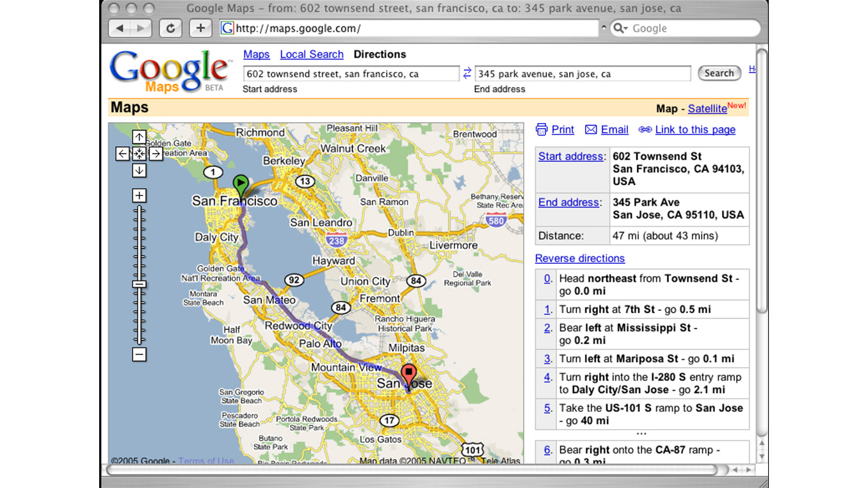Click the printer icon beside Print
Viewport: 868px width, 488px height.
[x=542, y=129]
